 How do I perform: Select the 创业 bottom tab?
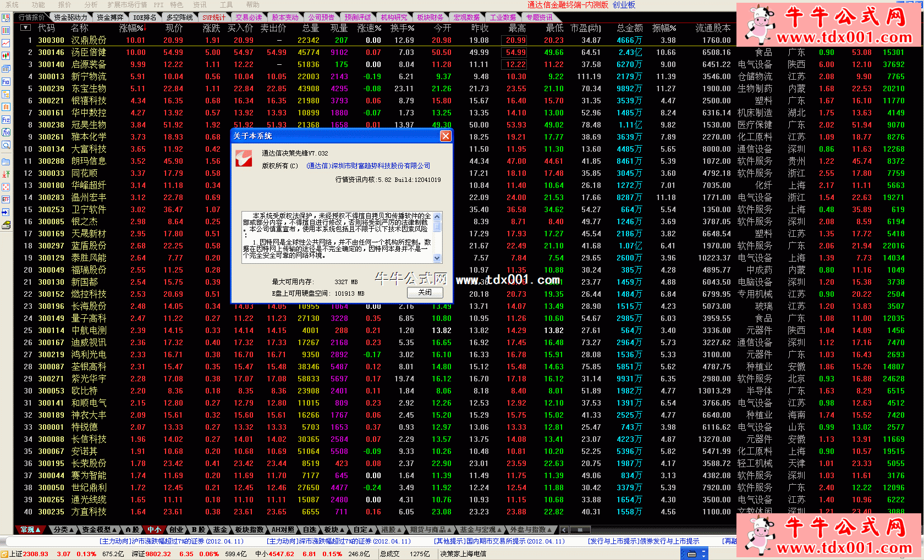[177, 530]
